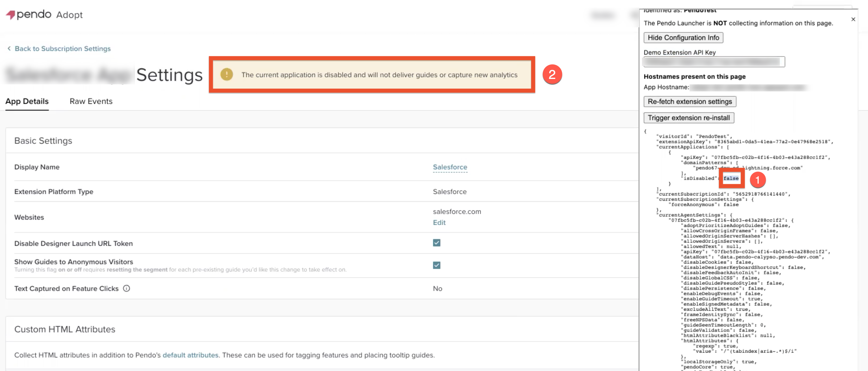Click the 'localStorageOnly': true line
This screenshot has width=868, height=371.
click(x=718, y=362)
